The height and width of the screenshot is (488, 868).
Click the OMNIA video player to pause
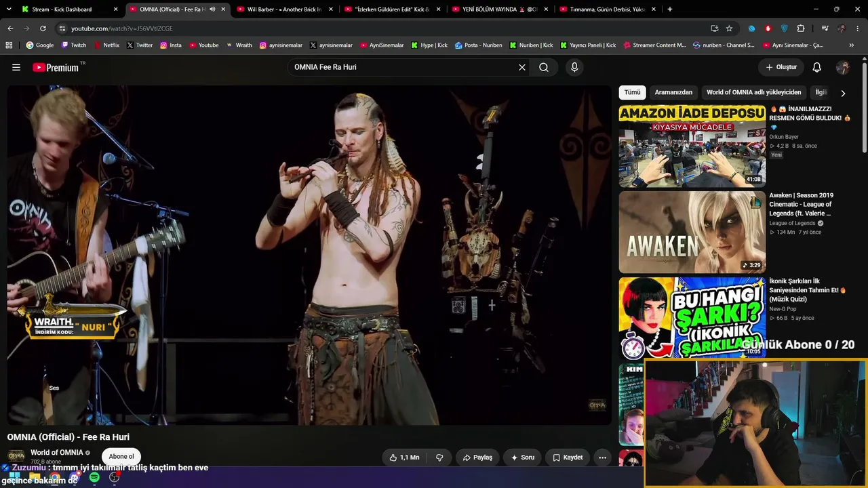coord(309,255)
